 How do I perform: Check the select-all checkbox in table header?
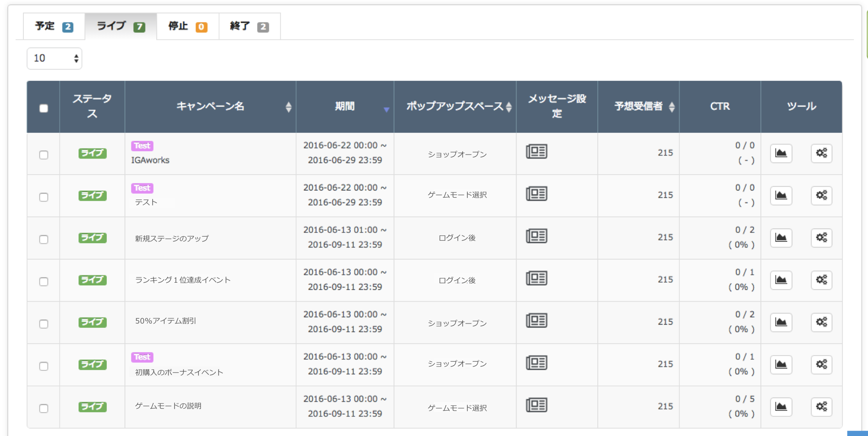pos(44,108)
